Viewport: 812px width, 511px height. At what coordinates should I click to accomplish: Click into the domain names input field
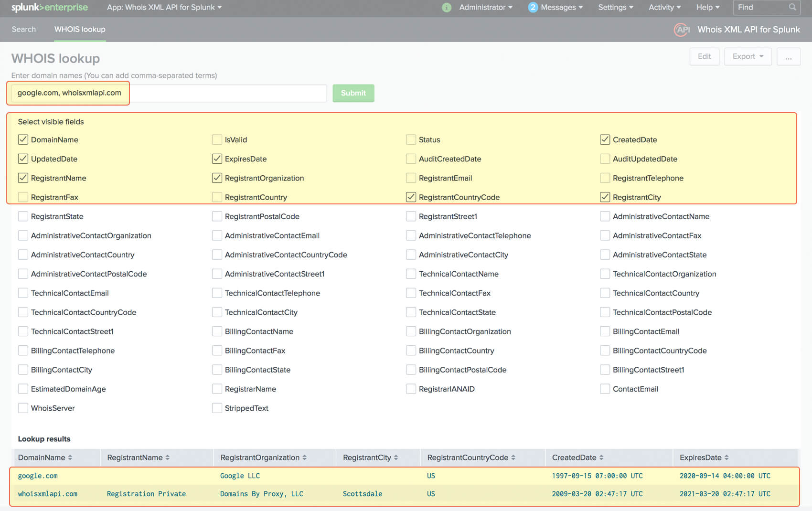[x=169, y=93]
